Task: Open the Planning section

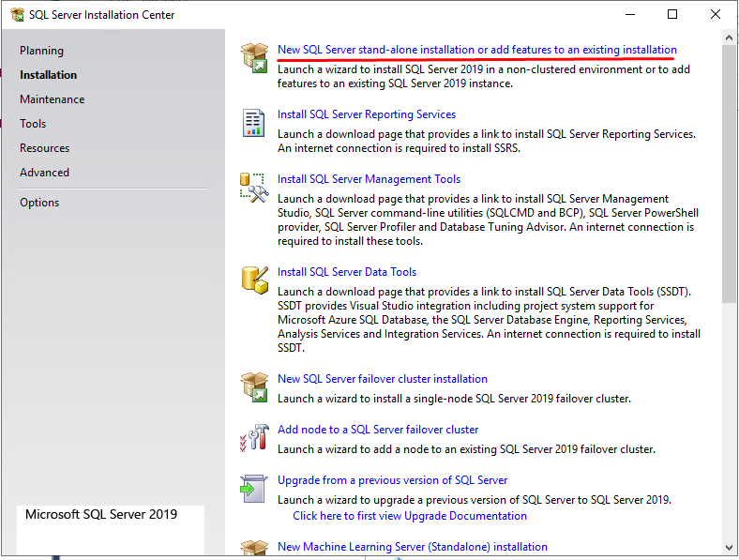Action: (x=41, y=51)
